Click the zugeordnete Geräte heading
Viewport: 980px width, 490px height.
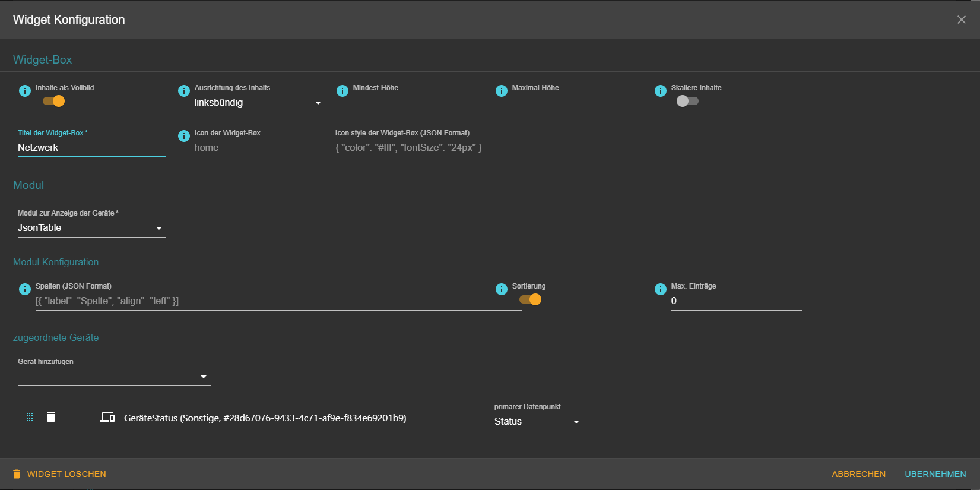click(56, 338)
